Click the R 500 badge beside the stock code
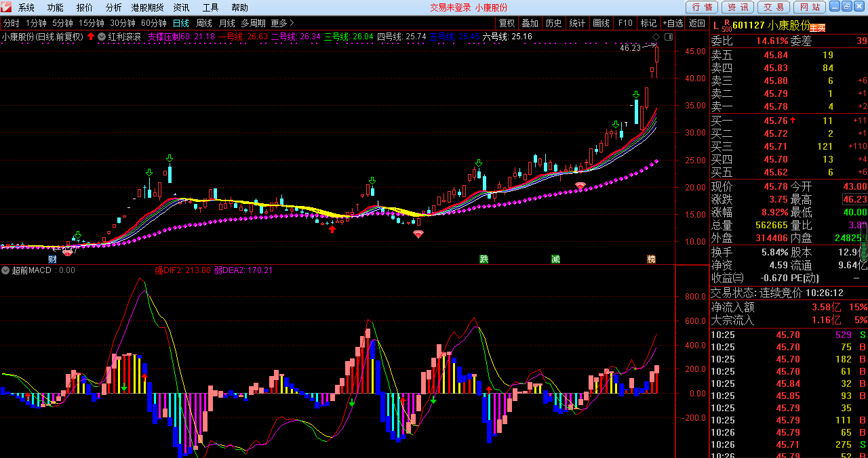Image resolution: width=868 pixels, height=458 pixels. tap(726, 26)
